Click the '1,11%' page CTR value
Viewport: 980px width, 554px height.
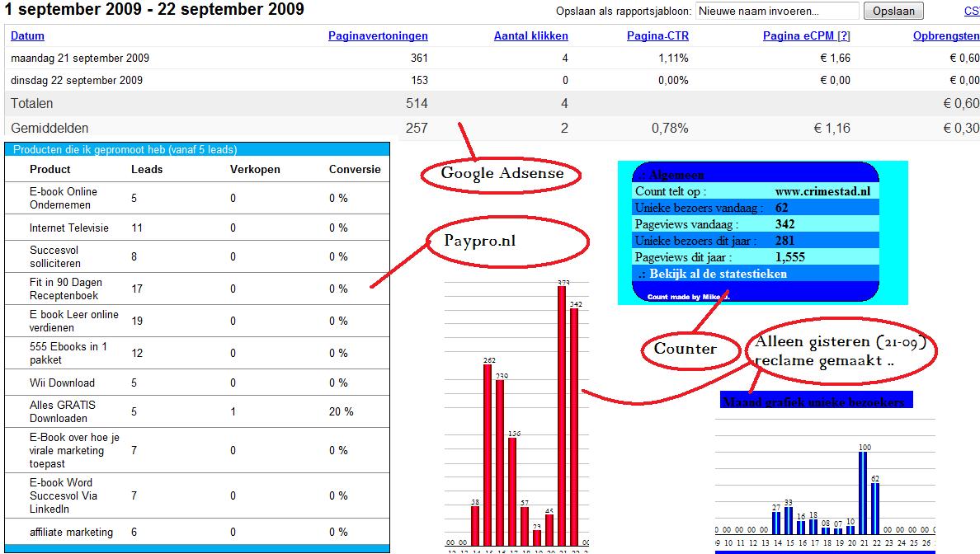pos(673,58)
